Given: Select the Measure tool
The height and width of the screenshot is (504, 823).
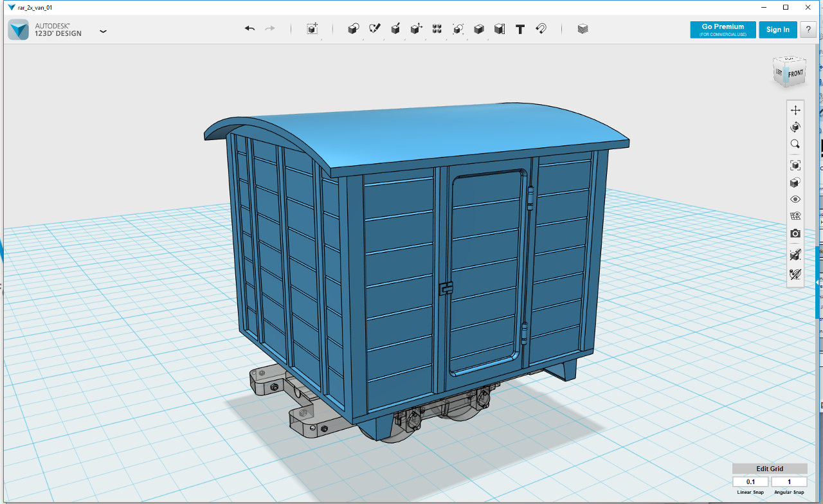Looking at the screenshot, I should pos(499,29).
